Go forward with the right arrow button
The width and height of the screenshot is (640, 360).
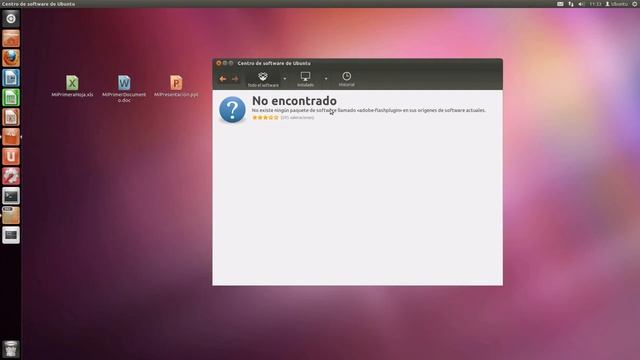(235, 79)
